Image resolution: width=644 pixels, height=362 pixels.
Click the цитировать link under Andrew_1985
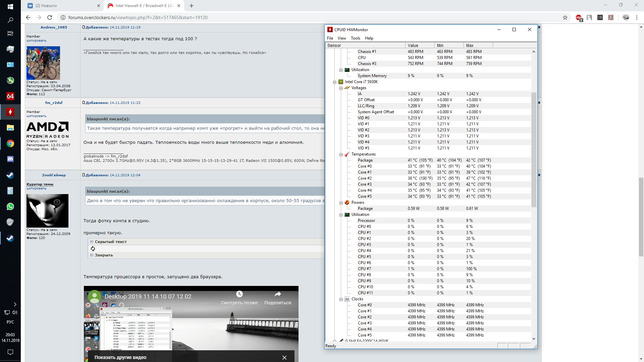[36, 41]
